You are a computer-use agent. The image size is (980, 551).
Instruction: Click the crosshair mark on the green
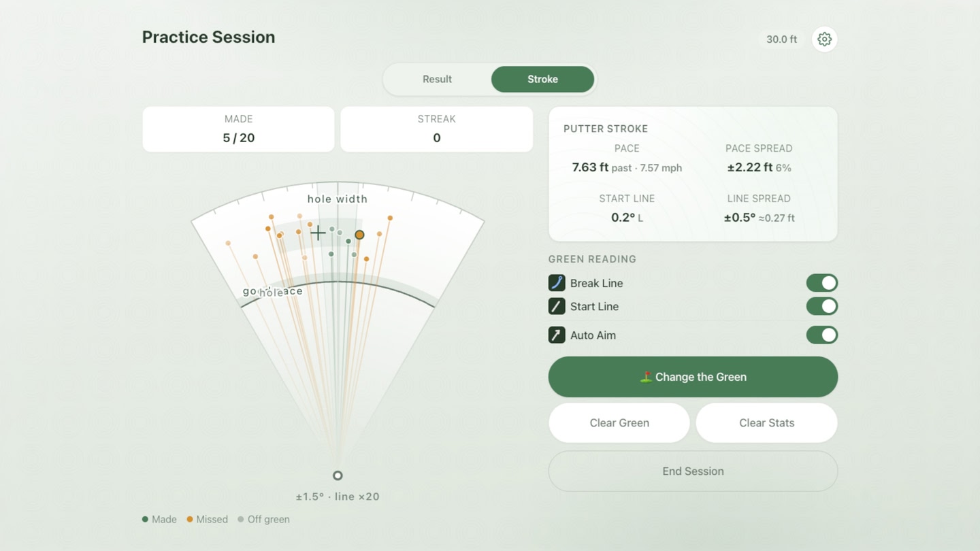click(318, 233)
